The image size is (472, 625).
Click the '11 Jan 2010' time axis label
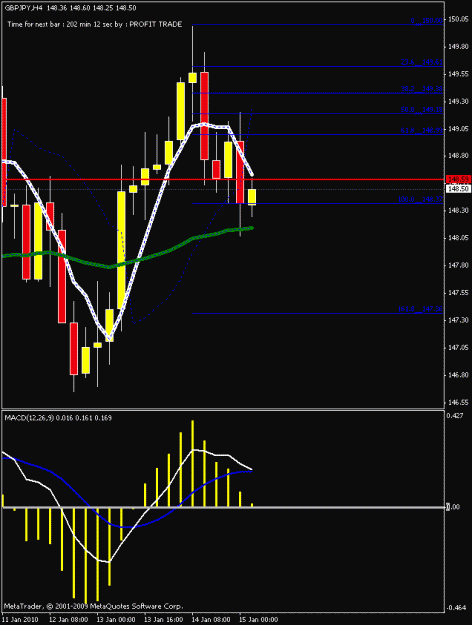[20, 619]
